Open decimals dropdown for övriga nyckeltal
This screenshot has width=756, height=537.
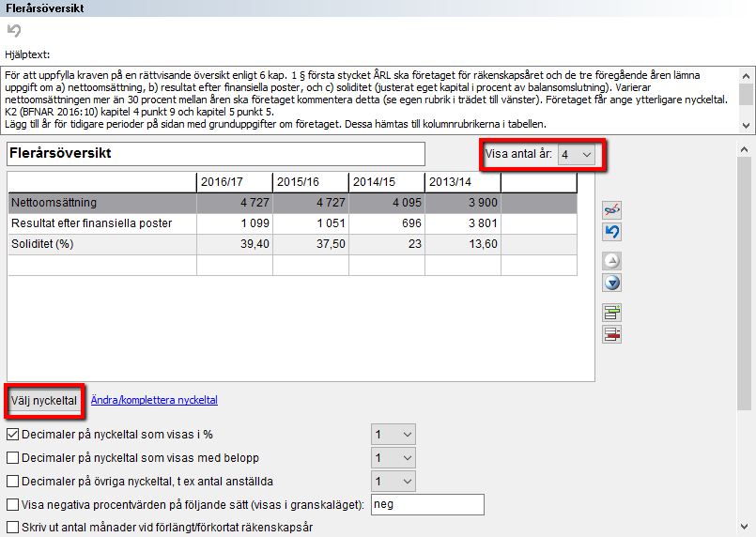[x=393, y=481]
